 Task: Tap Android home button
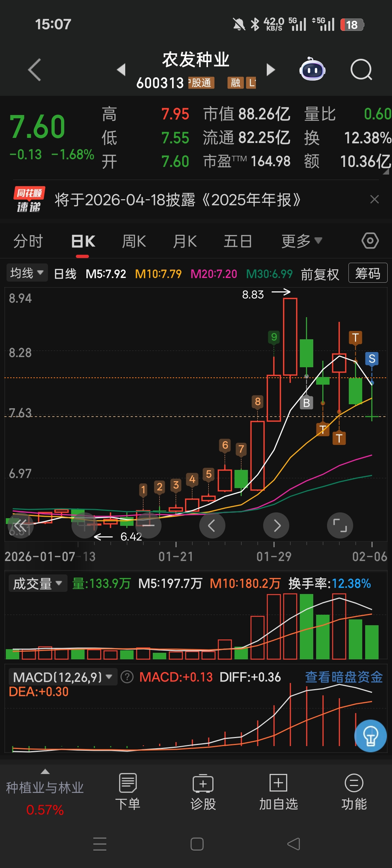tap(197, 844)
